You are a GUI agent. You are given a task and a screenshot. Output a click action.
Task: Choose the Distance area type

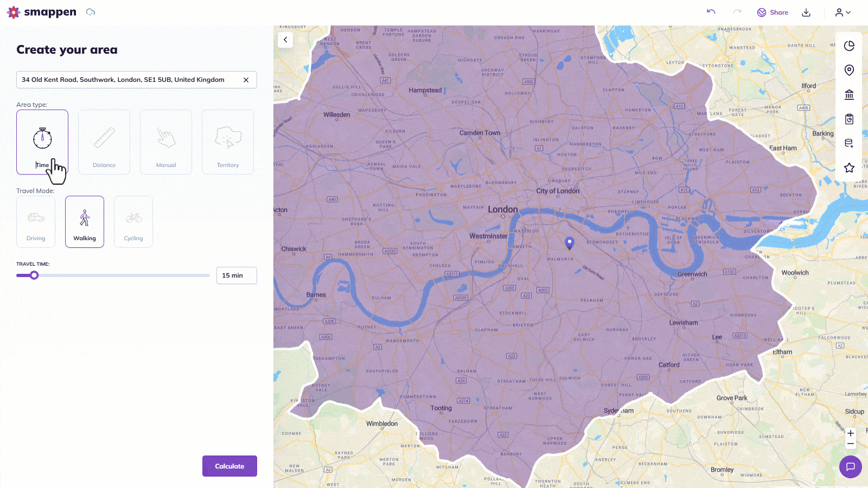click(104, 142)
